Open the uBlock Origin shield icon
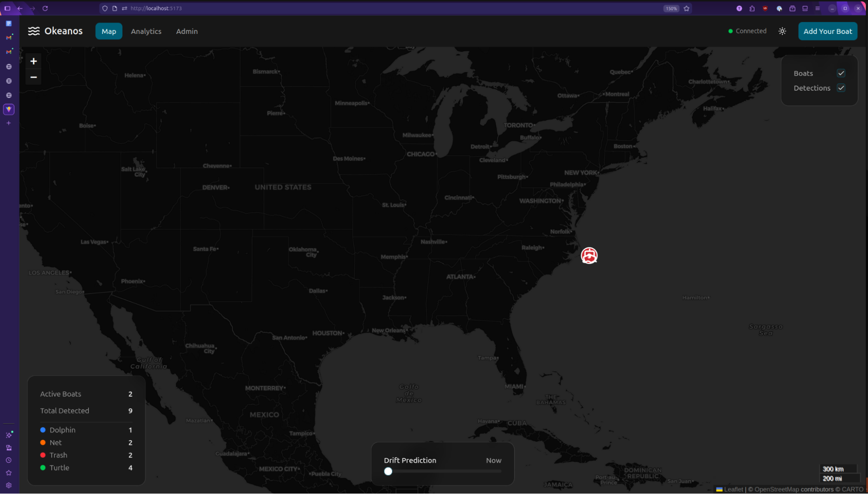This screenshot has height=494, width=868. click(765, 8)
